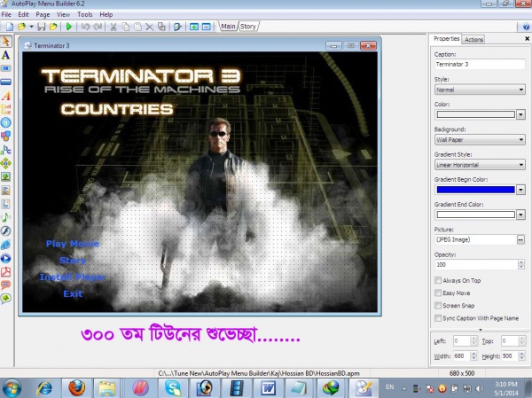532x398 pixels.
Task: Open Skype from the taskbar
Action: click(173, 387)
